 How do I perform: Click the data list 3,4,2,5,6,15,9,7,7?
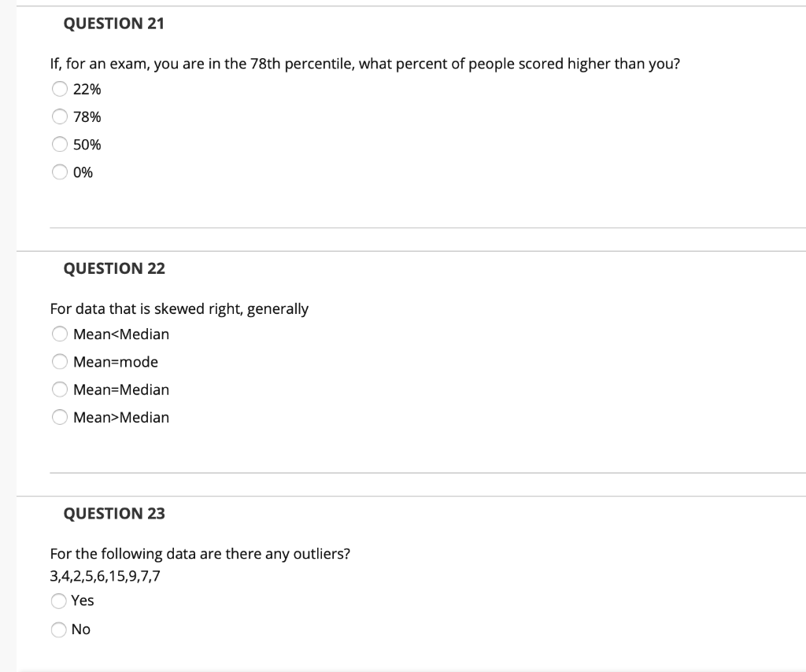point(104,575)
